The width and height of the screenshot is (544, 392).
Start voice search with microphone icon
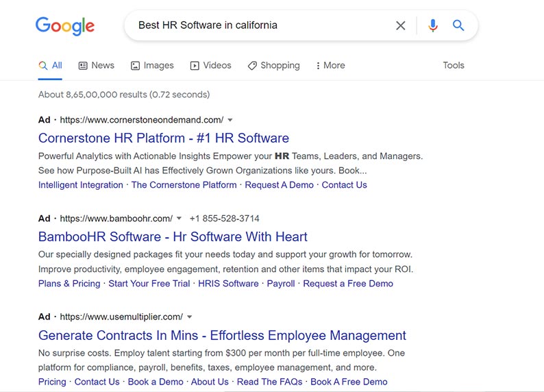click(432, 25)
